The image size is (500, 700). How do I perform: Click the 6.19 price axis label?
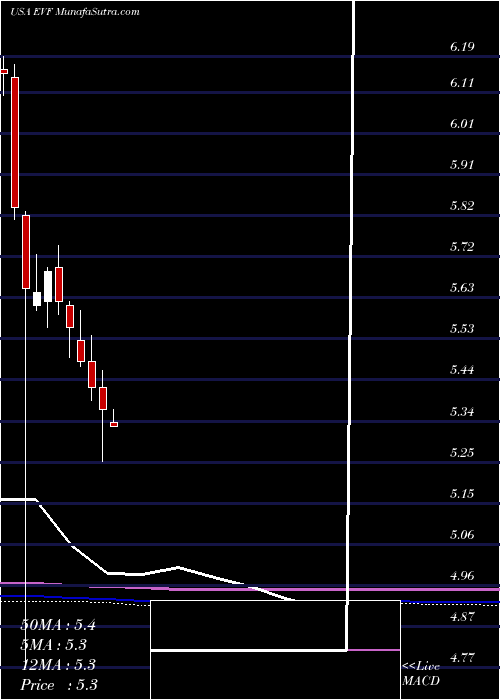(x=462, y=47)
